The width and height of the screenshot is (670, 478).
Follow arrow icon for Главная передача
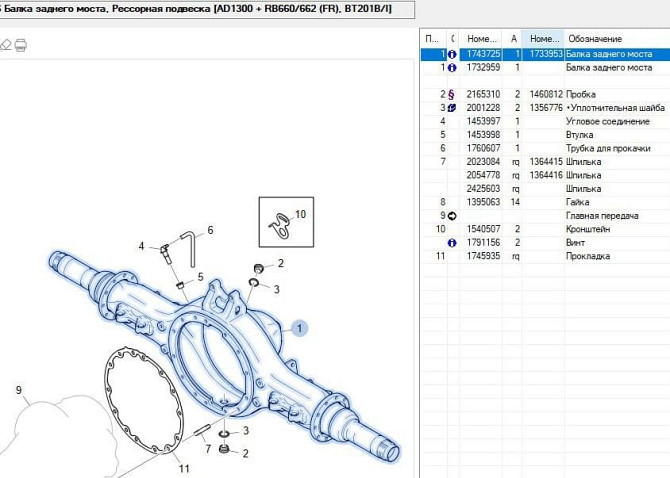click(452, 216)
